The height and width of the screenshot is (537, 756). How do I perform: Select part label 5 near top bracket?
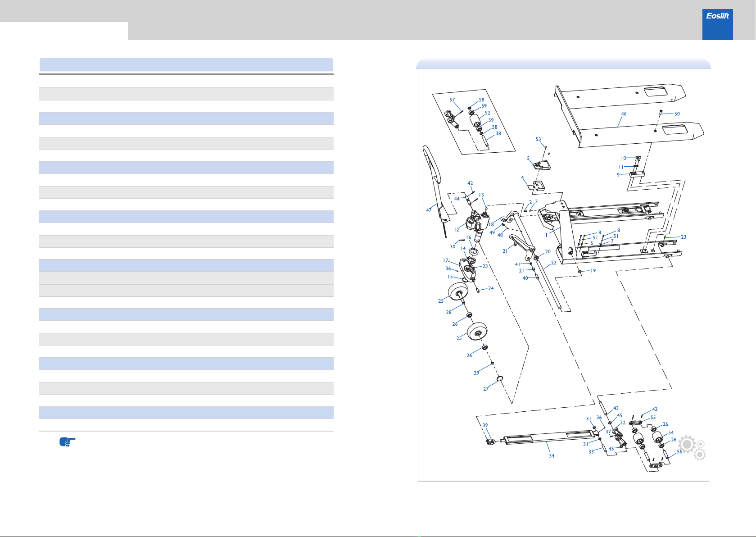pyautogui.click(x=528, y=159)
